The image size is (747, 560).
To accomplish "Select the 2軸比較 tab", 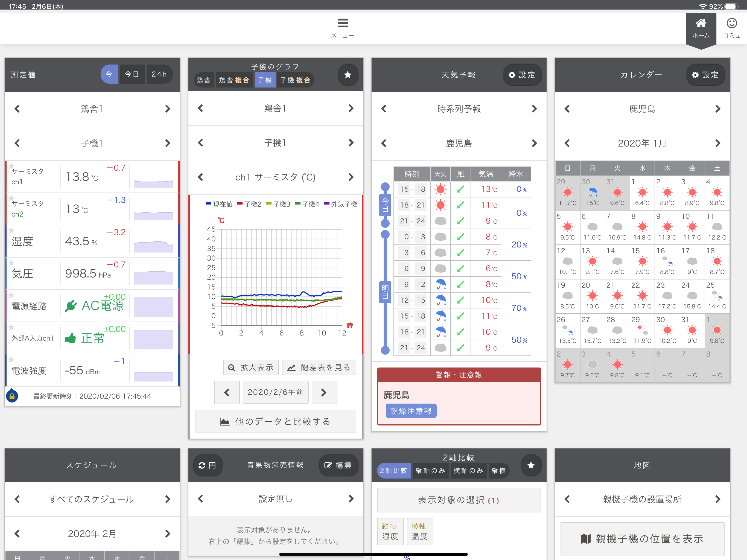I will point(393,471).
